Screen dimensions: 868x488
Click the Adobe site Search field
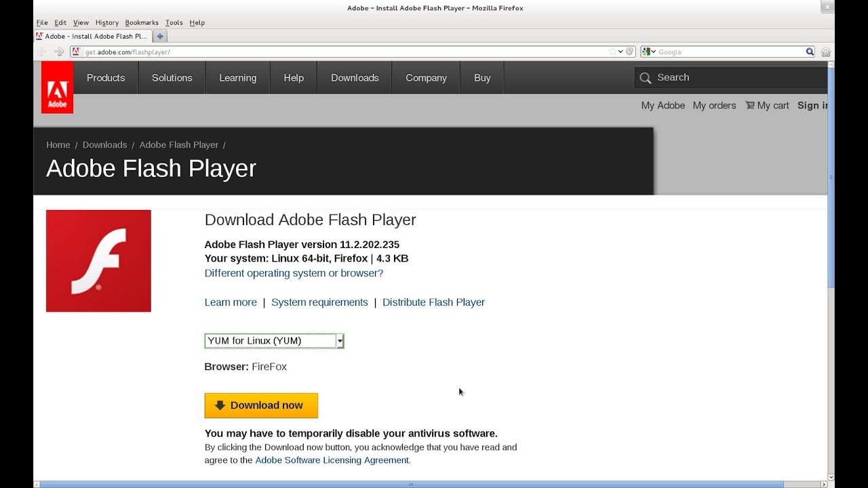(x=731, y=78)
